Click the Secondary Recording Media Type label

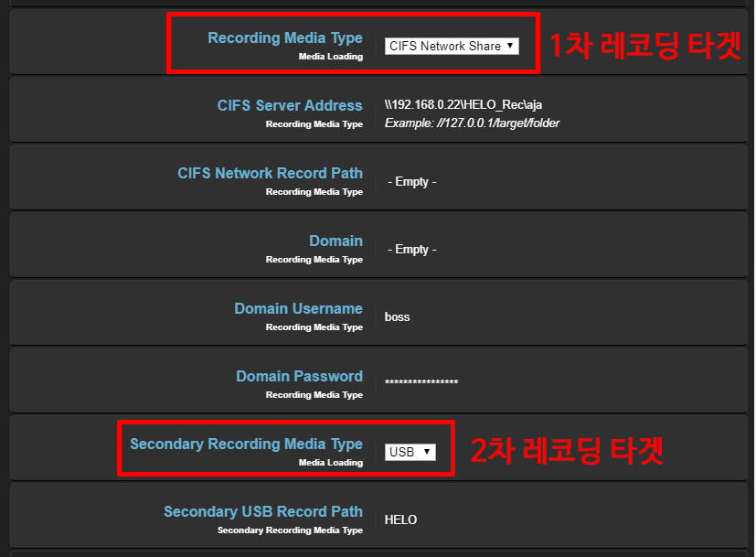[x=246, y=445]
